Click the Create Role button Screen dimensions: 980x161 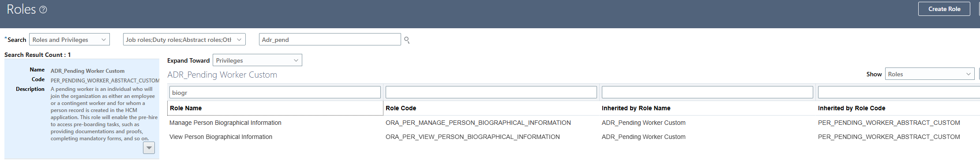click(944, 9)
